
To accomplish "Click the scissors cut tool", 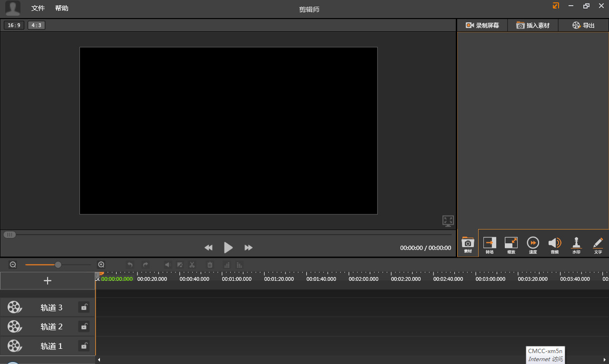I will 192,265.
